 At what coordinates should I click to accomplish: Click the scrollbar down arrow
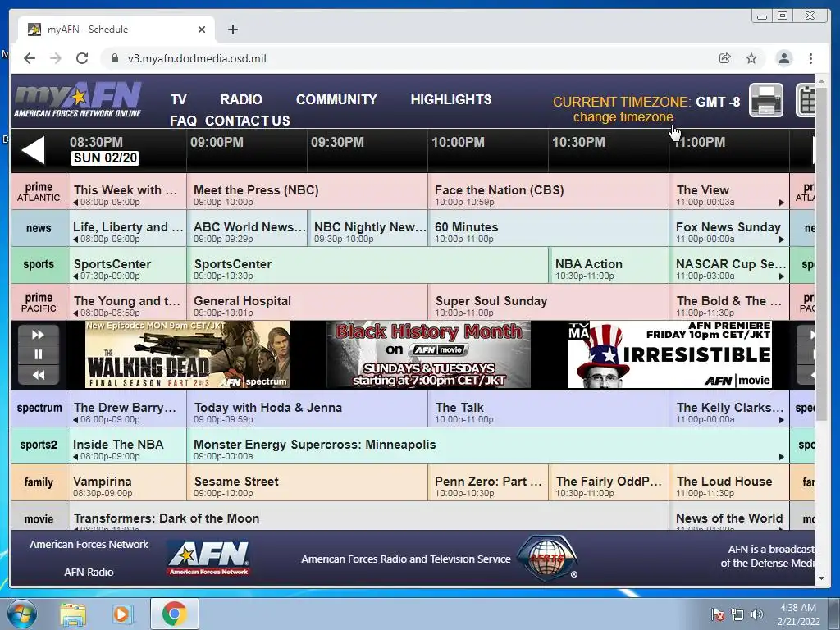pyautogui.click(x=821, y=578)
